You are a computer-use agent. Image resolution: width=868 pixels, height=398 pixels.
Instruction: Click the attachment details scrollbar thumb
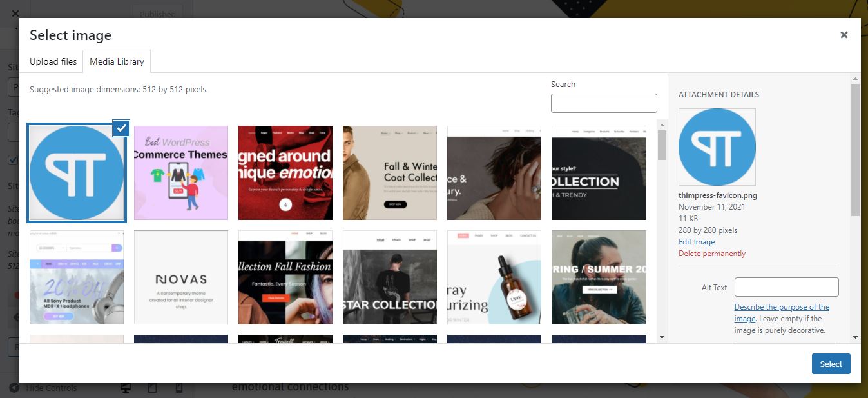(x=855, y=150)
